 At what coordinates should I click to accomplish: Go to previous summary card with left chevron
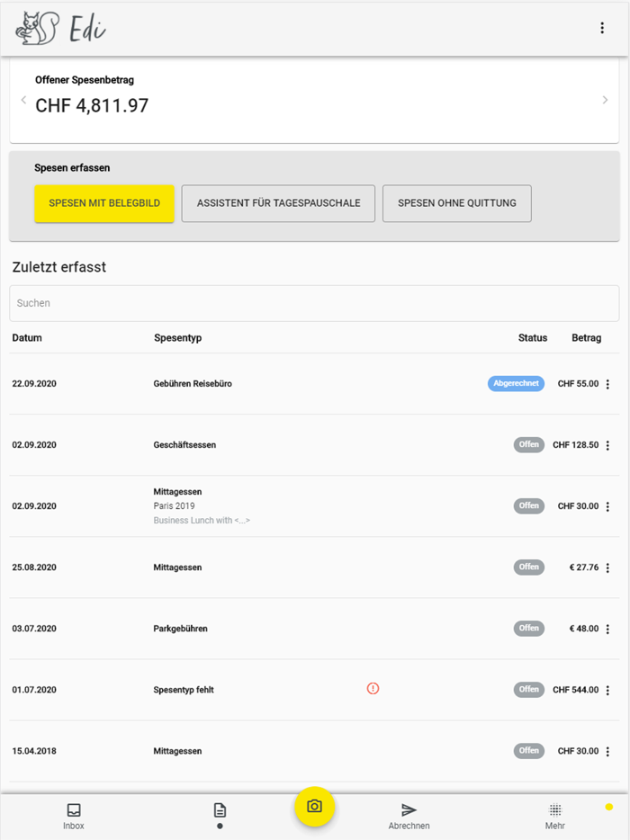pyautogui.click(x=23, y=100)
